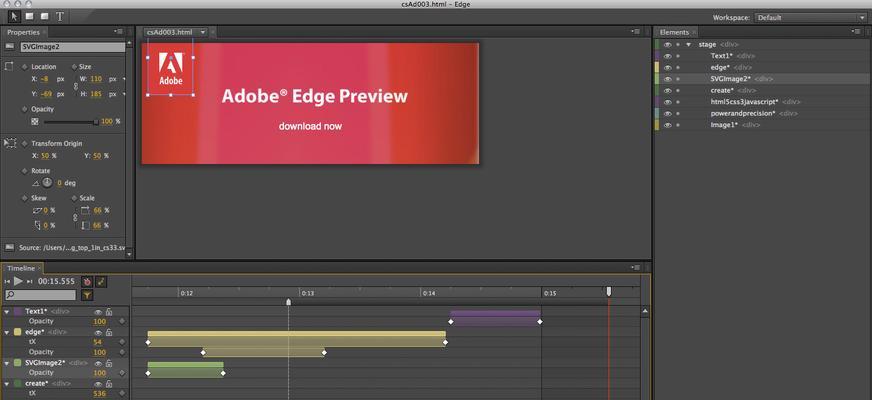This screenshot has width=872, height=400.
Task: Open the stage panel options menu
Action: (636, 32)
